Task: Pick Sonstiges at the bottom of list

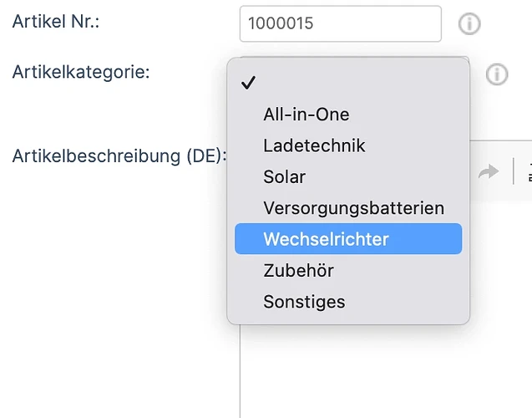Action: pyautogui.click(x=348, y=302)
